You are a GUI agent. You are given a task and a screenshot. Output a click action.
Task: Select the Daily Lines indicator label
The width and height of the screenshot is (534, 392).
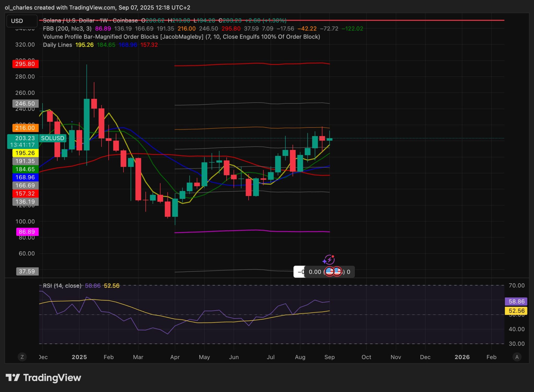(x=57, y=45)
